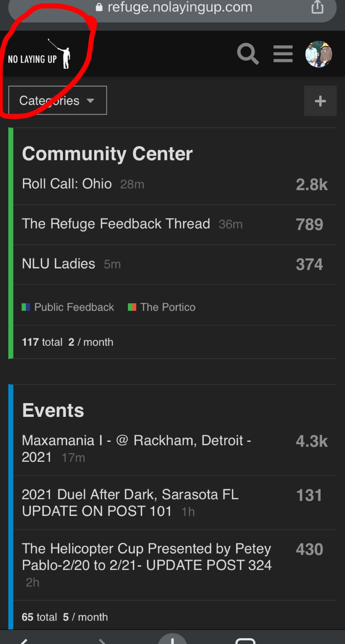
Task: Click the Public Feedback color badge
Action: pos(26,307)
